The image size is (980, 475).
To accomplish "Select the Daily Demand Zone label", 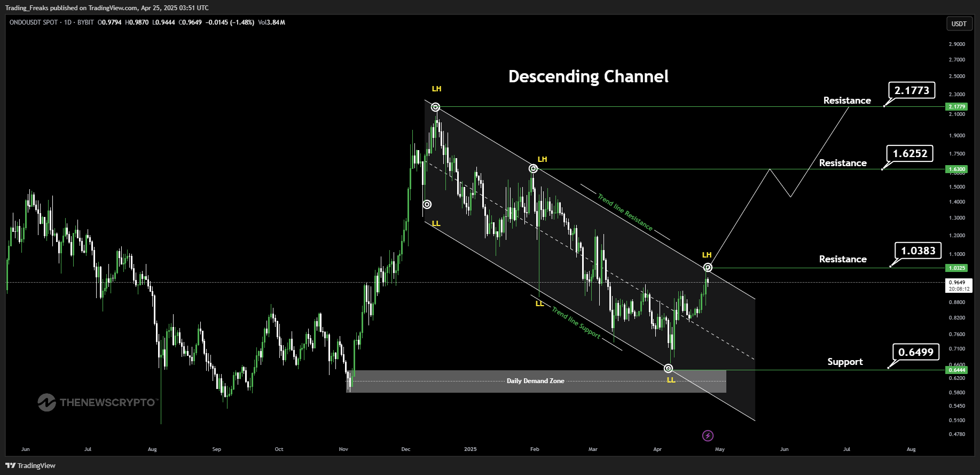I will pyautogui.click(x=535, y=381).
